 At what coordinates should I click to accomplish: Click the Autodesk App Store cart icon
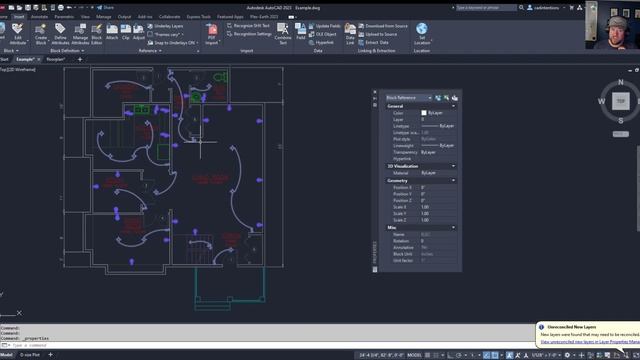coord(571,7)
